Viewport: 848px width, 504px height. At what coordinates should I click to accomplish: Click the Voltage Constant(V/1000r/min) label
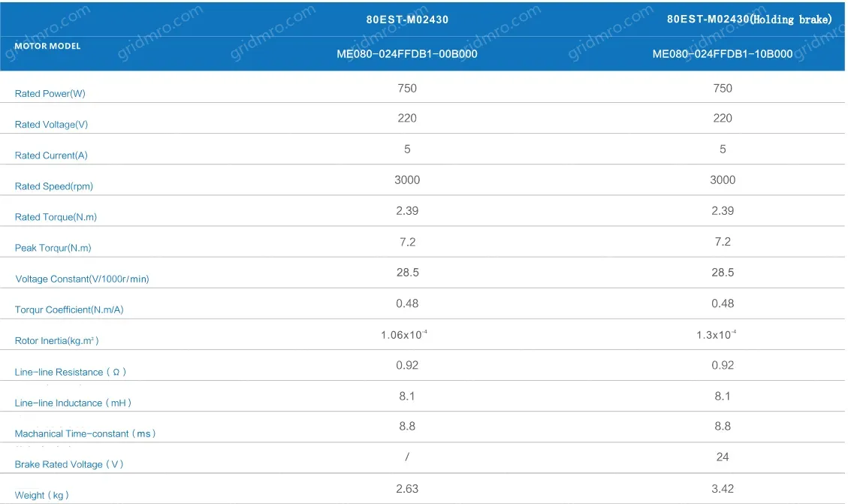tap(82, 279)
